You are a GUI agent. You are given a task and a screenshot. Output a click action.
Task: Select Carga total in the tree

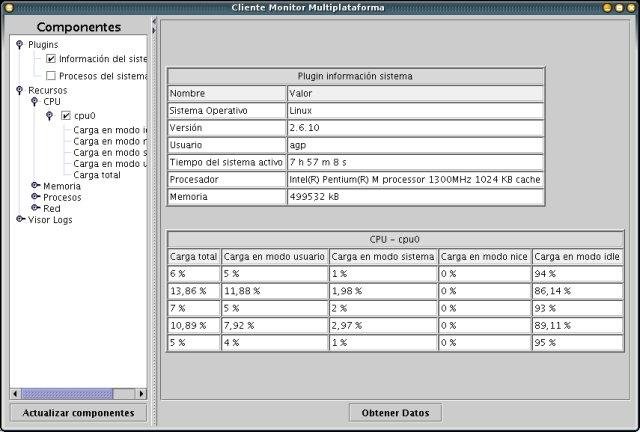98,174
